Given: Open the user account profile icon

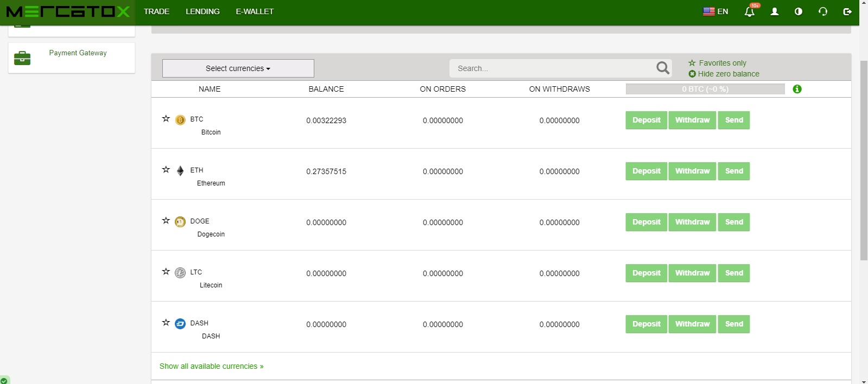Looking at the screenshot, I should [x=775, y=11].
